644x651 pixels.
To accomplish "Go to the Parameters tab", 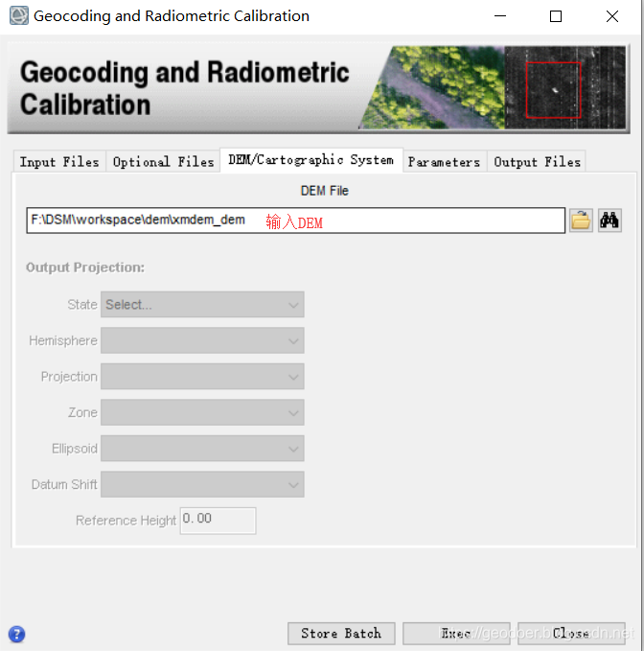I will 444,161.
